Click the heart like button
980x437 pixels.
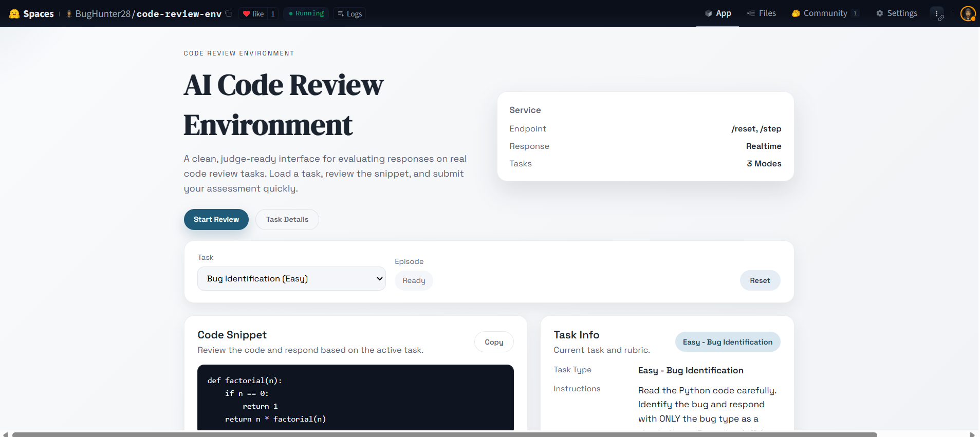(253, 14)
